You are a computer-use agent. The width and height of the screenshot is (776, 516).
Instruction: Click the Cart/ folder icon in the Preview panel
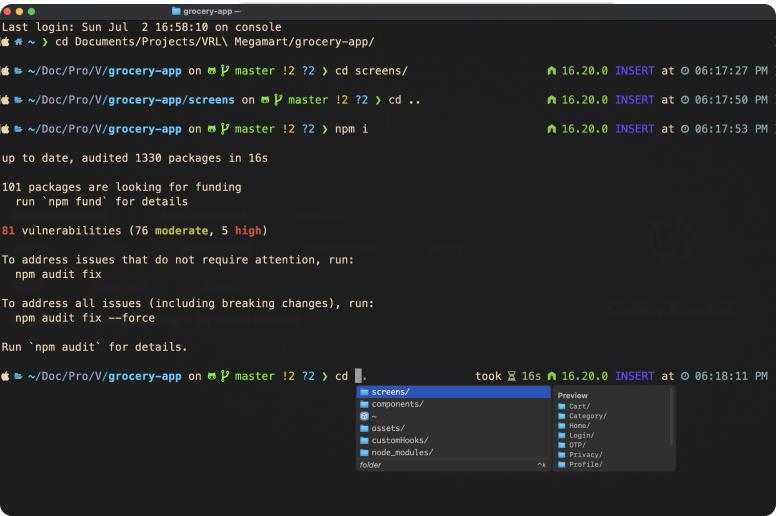562,407
